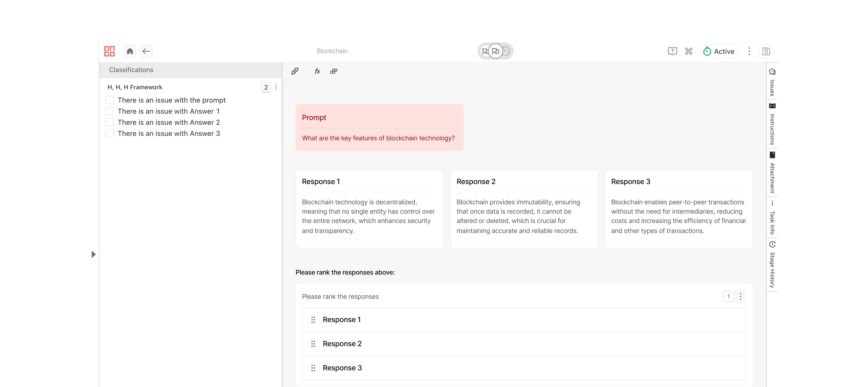Check 'There is an issue with the prompt'

[110, 100]
